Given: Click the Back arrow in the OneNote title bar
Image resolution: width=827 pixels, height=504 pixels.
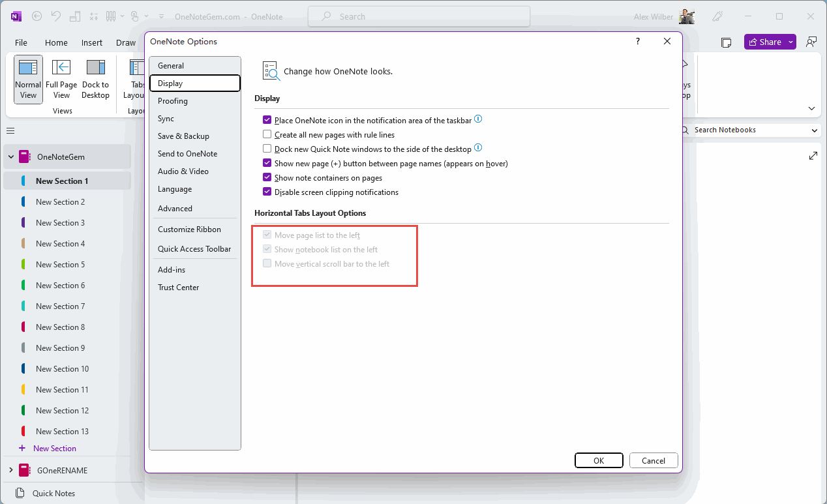Looking at the screenshot, I should pyautogui.click(x=37, y=16).
